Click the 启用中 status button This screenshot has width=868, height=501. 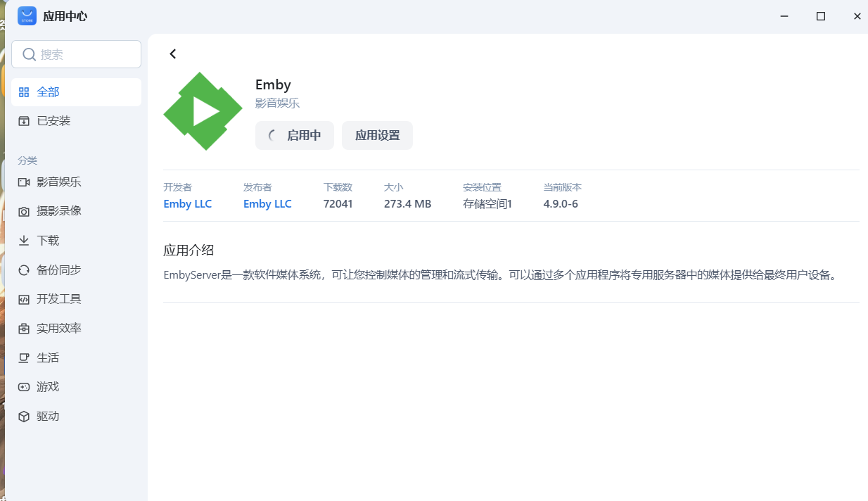coord(295,136)
